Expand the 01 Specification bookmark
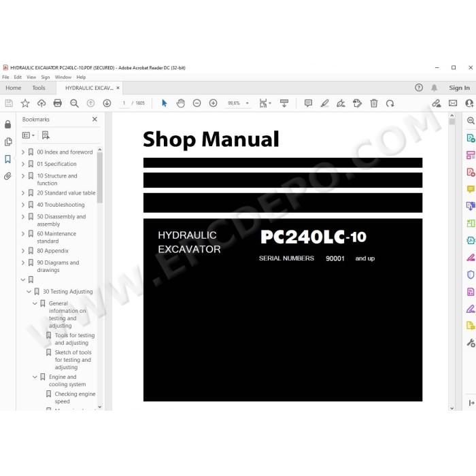Image resolution: width=476 pixels, height=476 pixels. point(23,164)
